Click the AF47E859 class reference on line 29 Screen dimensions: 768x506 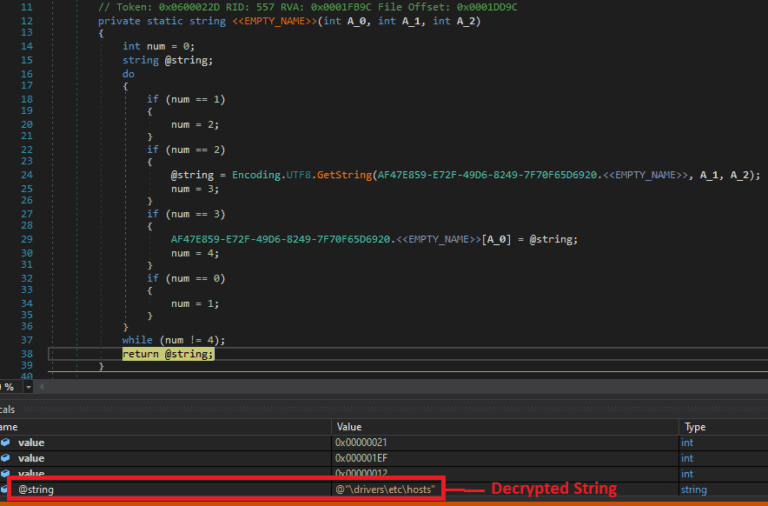[281, 240]
